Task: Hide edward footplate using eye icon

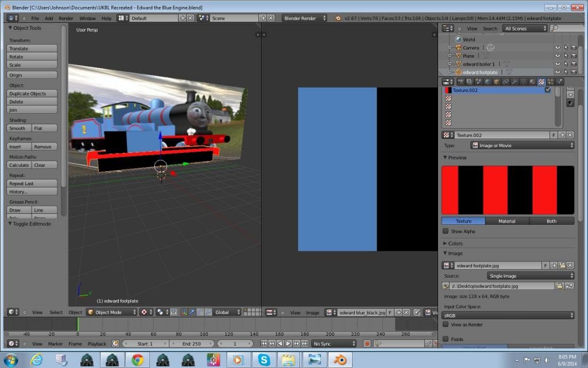Action: [557, 72]
